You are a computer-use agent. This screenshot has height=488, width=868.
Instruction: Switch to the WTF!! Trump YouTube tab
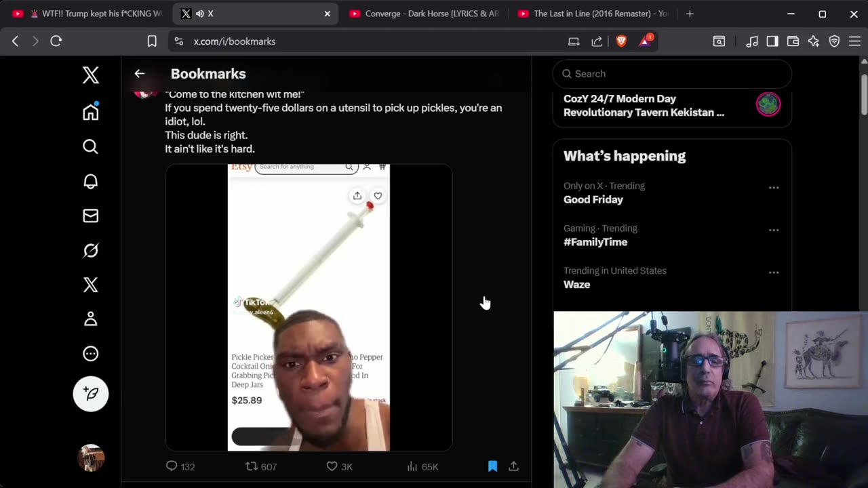coord(87,14)
